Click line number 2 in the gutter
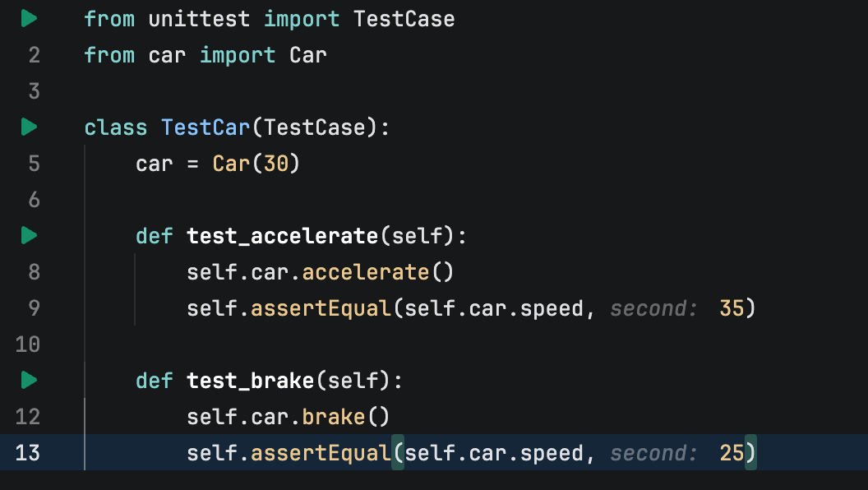 click(34, 55)
